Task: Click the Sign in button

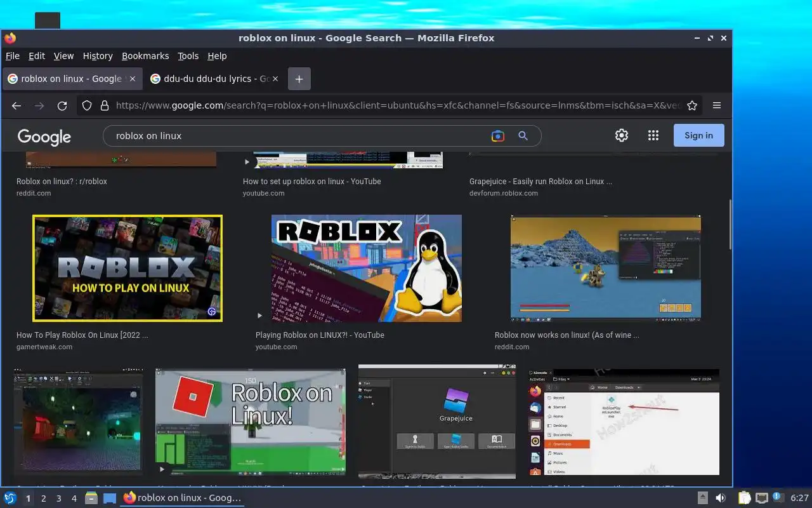Action: click(x=698, y=135)
